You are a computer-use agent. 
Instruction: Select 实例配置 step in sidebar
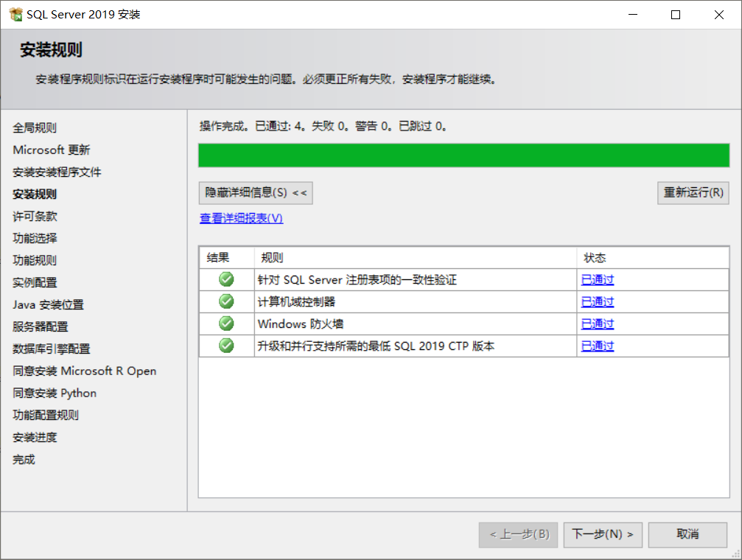[x=35, y=283]
